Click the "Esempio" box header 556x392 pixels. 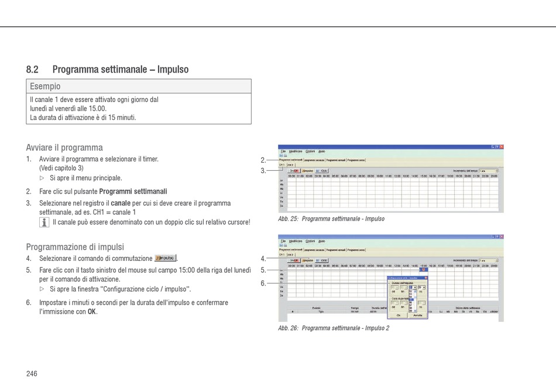[x=139, y=86]
